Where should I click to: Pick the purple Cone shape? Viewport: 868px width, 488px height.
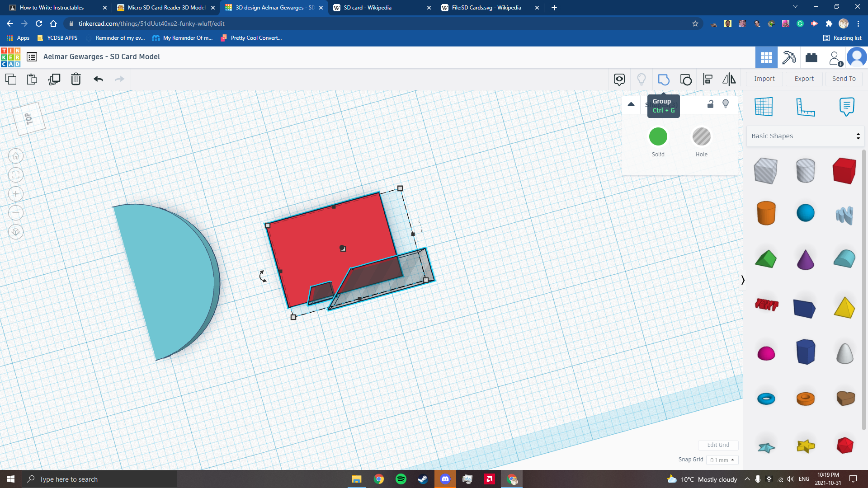(805, 259)
